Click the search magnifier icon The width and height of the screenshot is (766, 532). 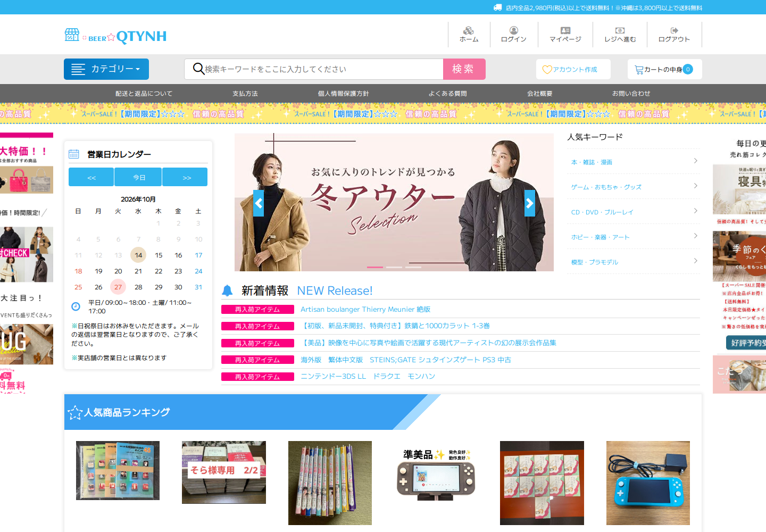pos(198,69)
